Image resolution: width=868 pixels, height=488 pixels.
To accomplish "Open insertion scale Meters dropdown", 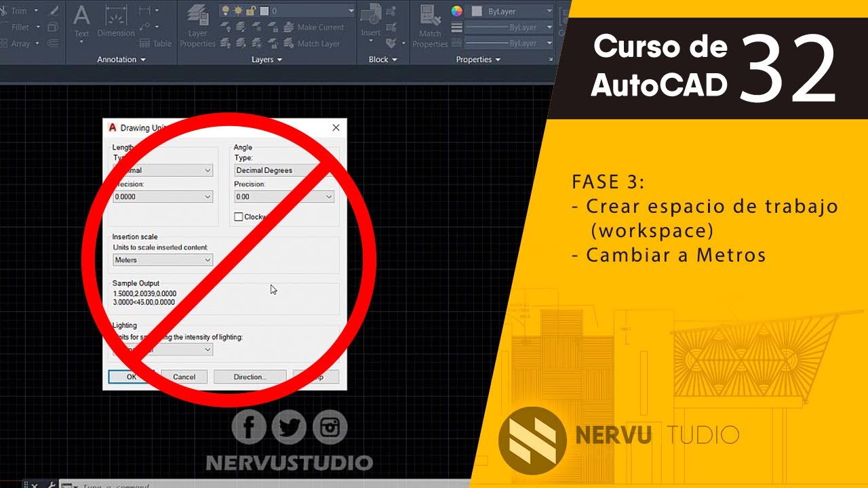I will point(163,260).
